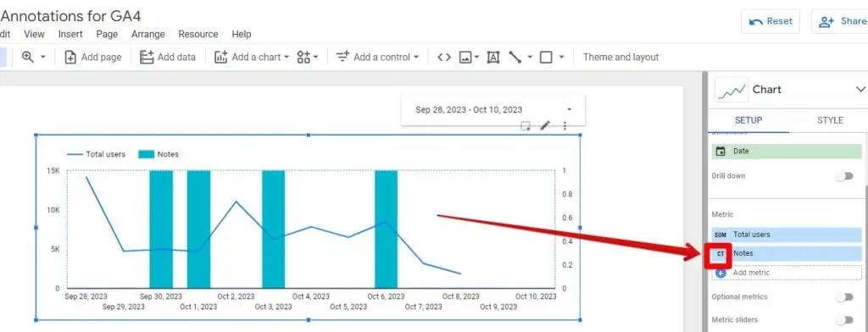Click the Add a chart icon
Screen dimensions: 868x332
click(x=221, y=57)
